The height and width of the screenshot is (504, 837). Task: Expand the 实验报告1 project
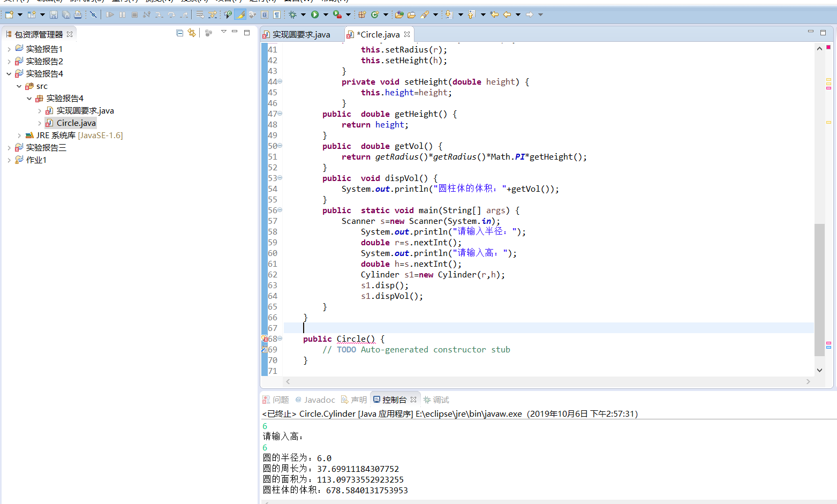[9, 49]
